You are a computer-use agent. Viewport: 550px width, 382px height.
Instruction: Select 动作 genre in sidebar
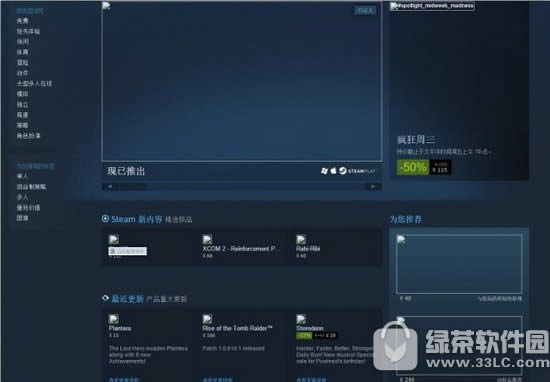pyautogui.click(x=22, y=73)
